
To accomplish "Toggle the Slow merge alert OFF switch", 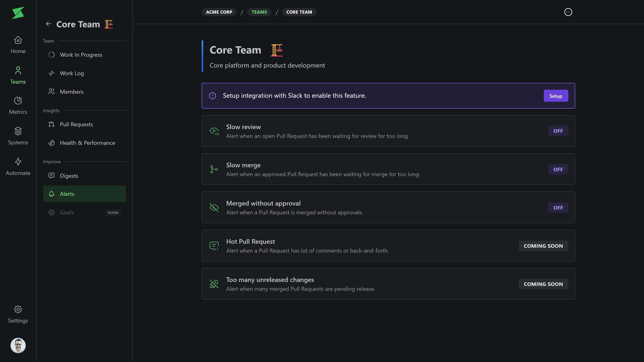I will [x=558, y=169].
